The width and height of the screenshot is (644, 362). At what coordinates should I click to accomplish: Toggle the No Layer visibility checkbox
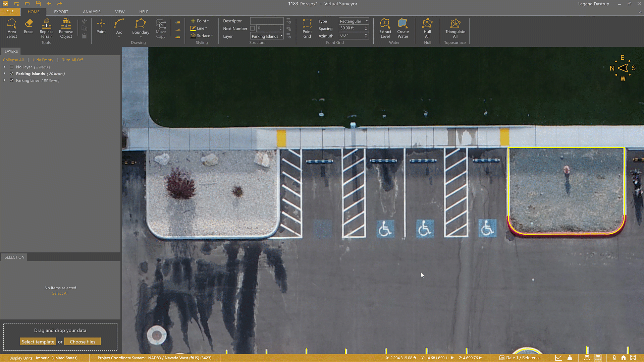click(12, 67)
